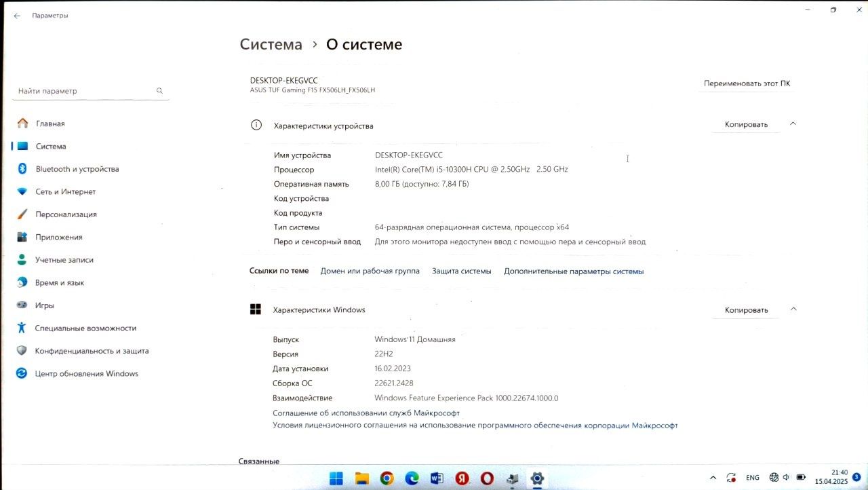Collapse the Характеристики Windows section
Viewport: 868px width, 490px height.
pyautogui.click(x=793, y=309)
